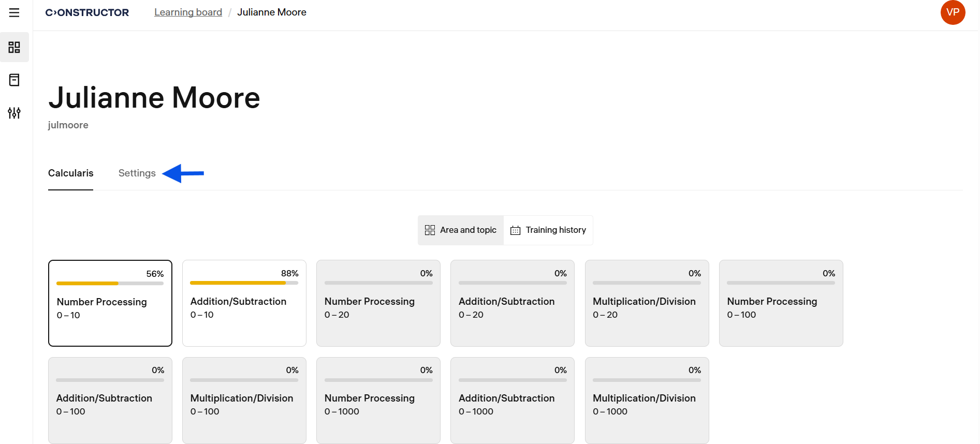
Task: Go back to Learning board
Action: pos(188,12)
